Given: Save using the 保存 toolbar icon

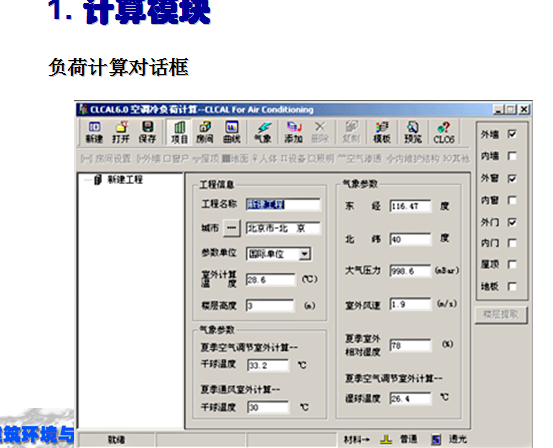Looking at the screenshot, I should tap(147, 132).
